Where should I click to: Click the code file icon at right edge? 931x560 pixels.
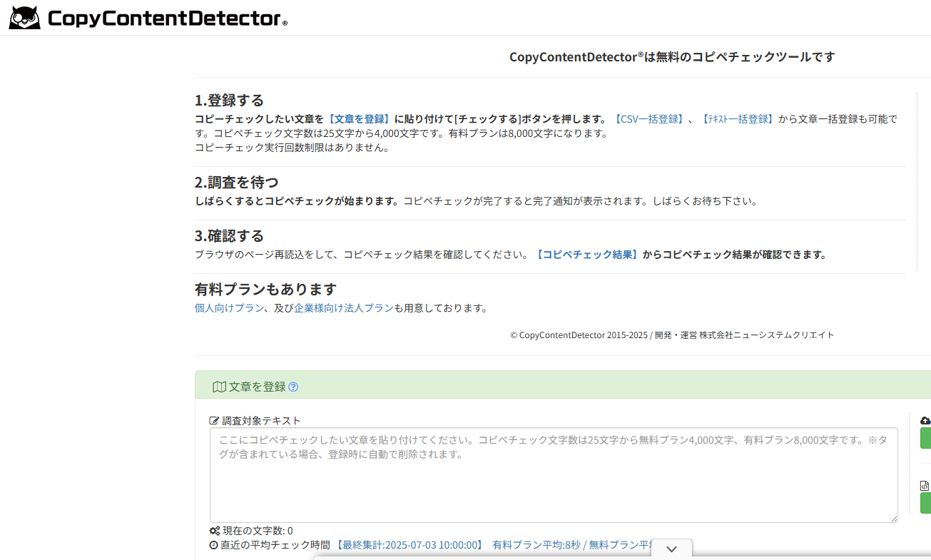[925, 486]
